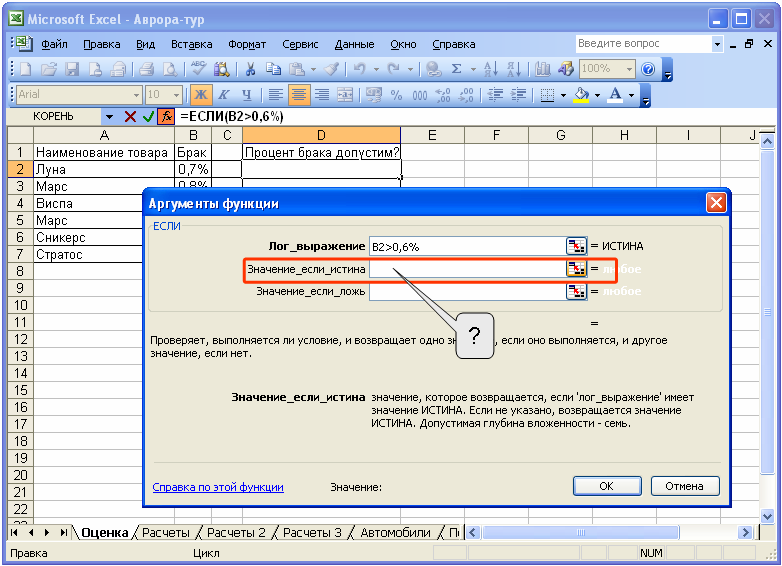Click the Copy toolbar icon
This screenshot has height=566, width=782.
[273, 69]
